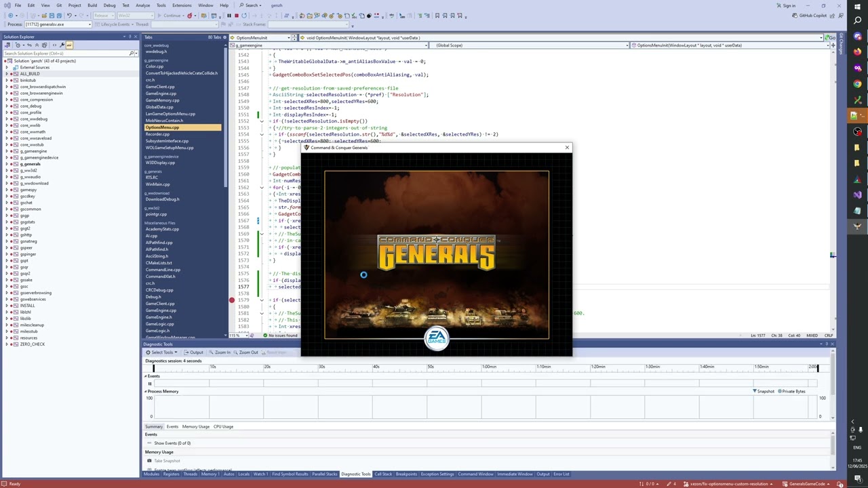Toggle Preview Selected Items button in Solution Explorer

[68, 45]
